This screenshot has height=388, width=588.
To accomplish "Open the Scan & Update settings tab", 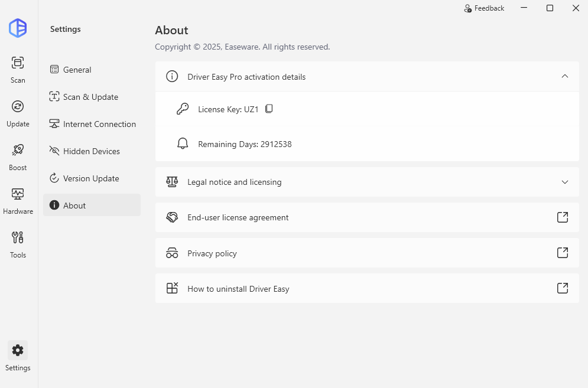I will 90,97.
